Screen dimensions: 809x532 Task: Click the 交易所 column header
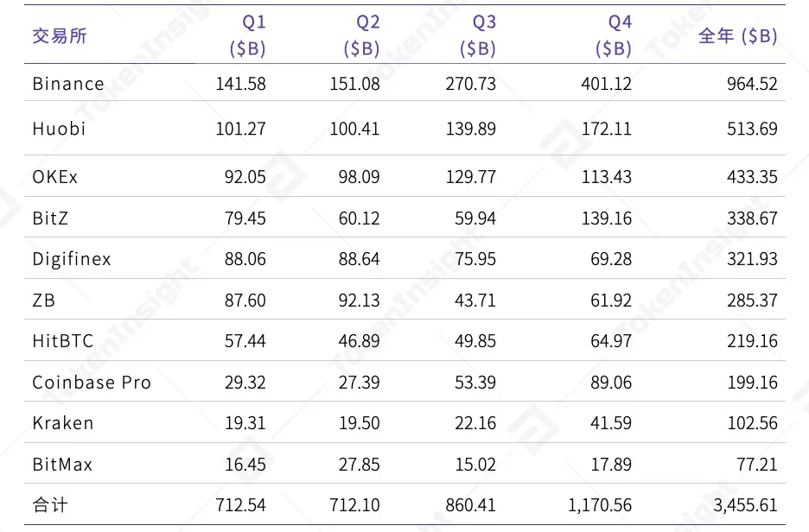[x=60, y=36]
